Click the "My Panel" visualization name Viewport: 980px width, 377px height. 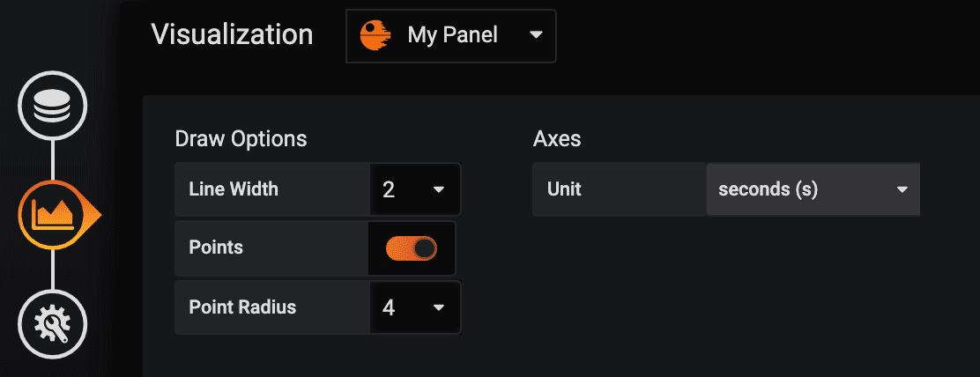point(452,36)
